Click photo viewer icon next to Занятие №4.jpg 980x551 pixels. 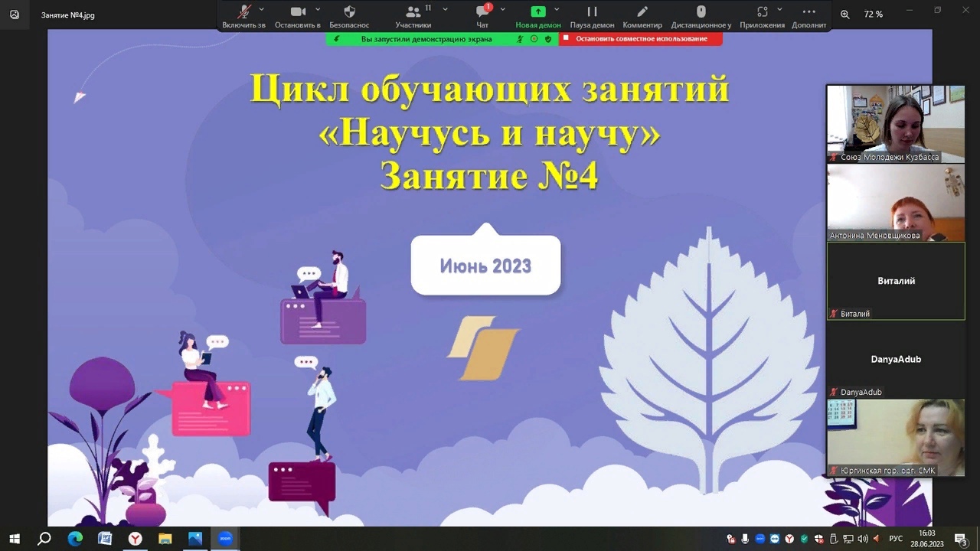point(15,15)
